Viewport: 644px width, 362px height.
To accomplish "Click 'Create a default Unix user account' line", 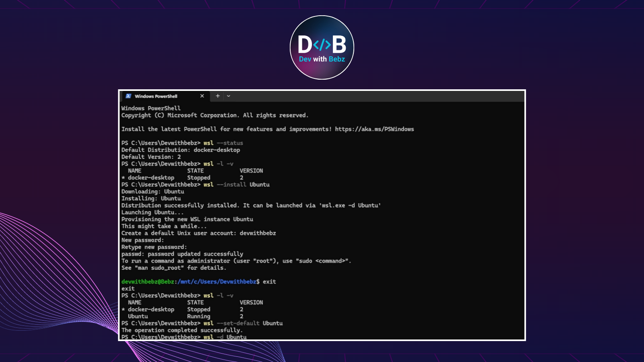I will pyautogui.click(x=199, y=233).
